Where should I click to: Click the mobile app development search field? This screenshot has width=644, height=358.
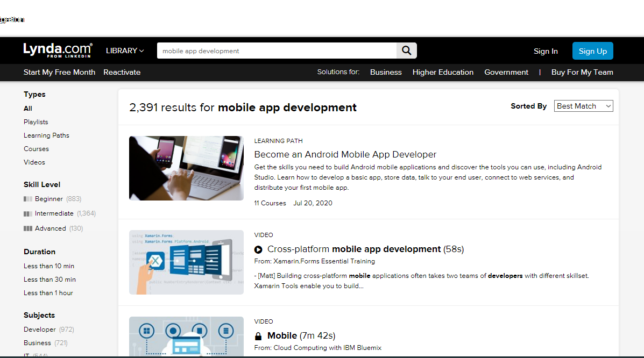pos(277,51)
